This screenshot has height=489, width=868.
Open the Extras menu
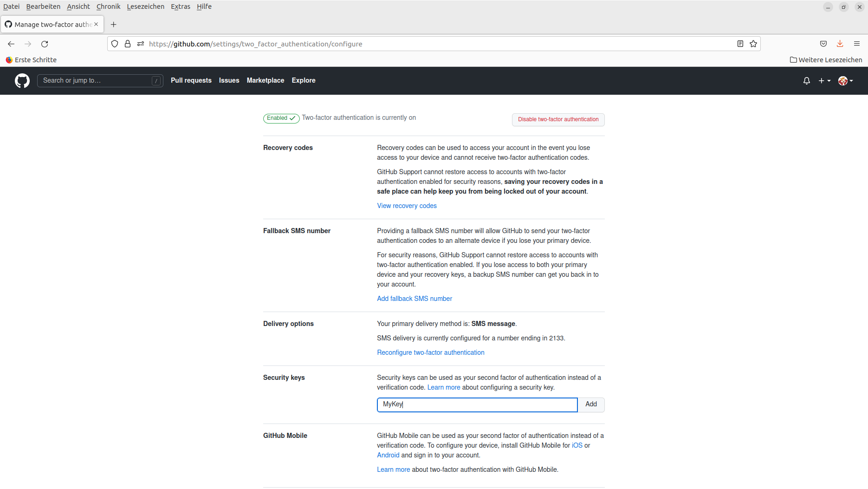point(181,7)
